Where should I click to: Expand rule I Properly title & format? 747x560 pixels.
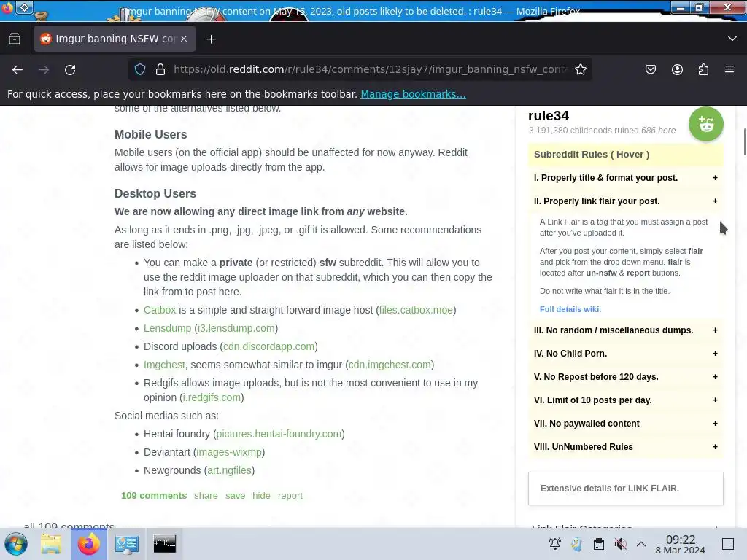(625, 178)
